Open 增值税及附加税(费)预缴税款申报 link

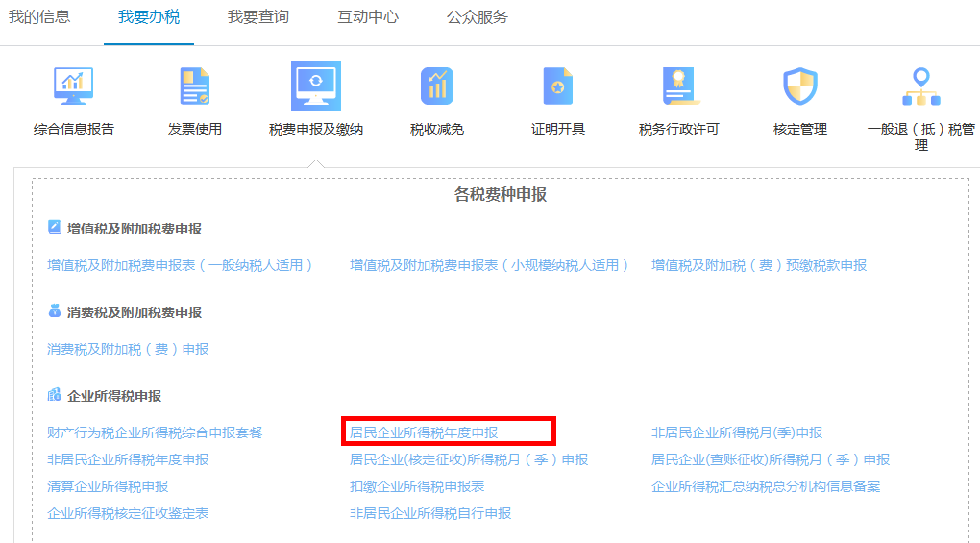[759, 265]
